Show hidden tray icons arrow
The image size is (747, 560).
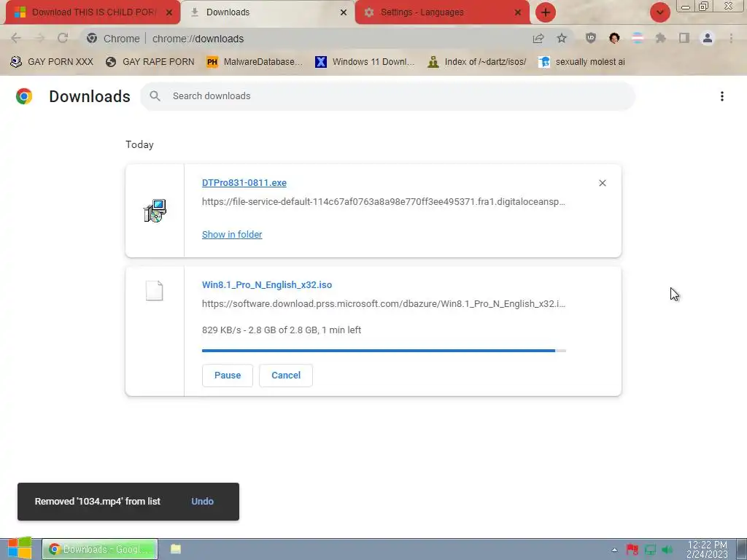coord(614,550)
